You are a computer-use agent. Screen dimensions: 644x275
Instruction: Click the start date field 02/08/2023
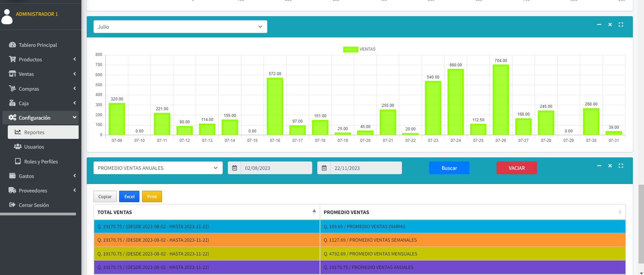pyautogui.click(x=276, y=168)
